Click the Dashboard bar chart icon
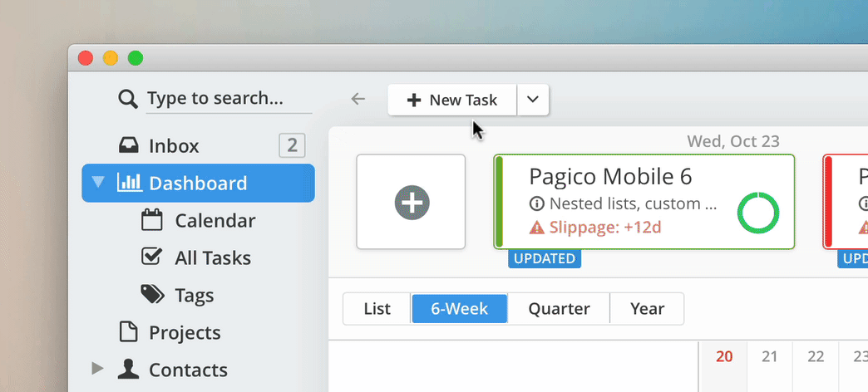The image size is (868, 392). (129, 183)
